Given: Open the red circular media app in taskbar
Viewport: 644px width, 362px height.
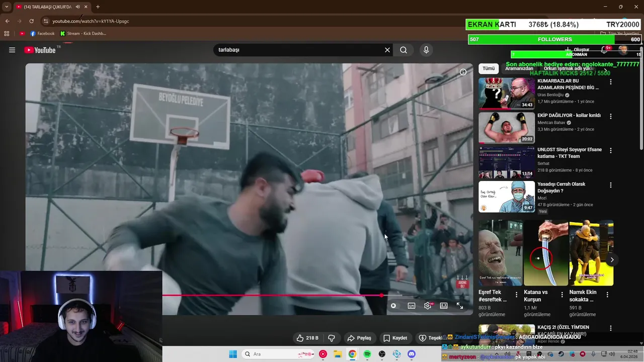Looking at the screenshot, I should 323,354.
